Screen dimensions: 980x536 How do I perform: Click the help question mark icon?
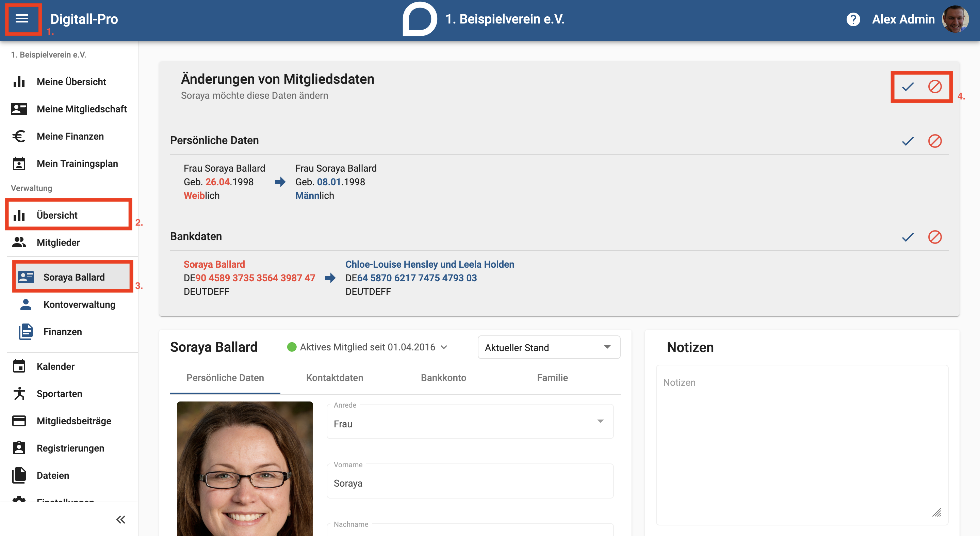tap(853, 19)
